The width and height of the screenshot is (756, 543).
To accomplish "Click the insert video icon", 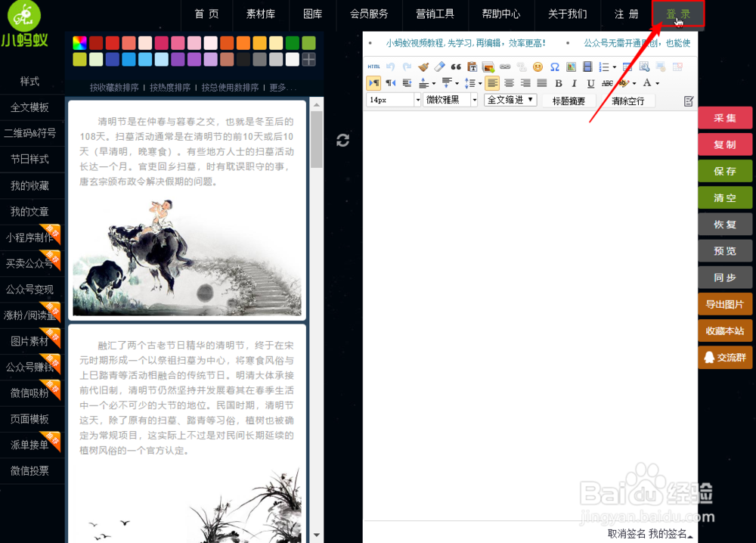I will click(x=587, y=67).
